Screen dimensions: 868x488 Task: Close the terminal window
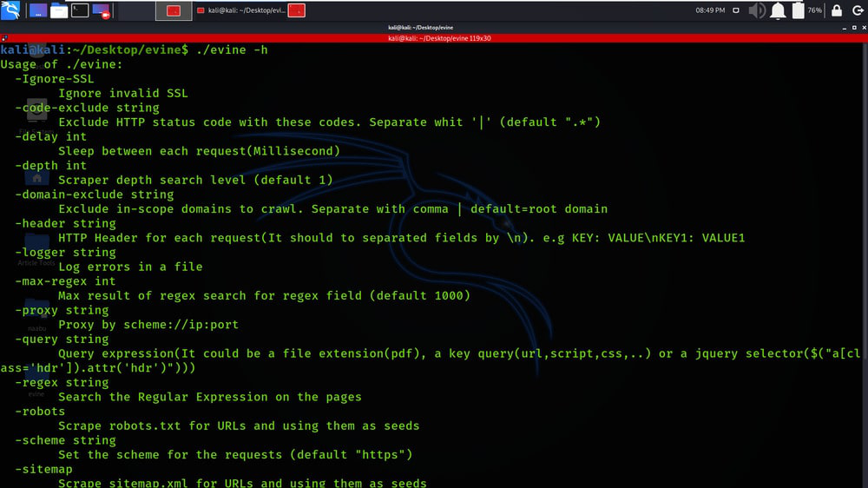(865, 28)
